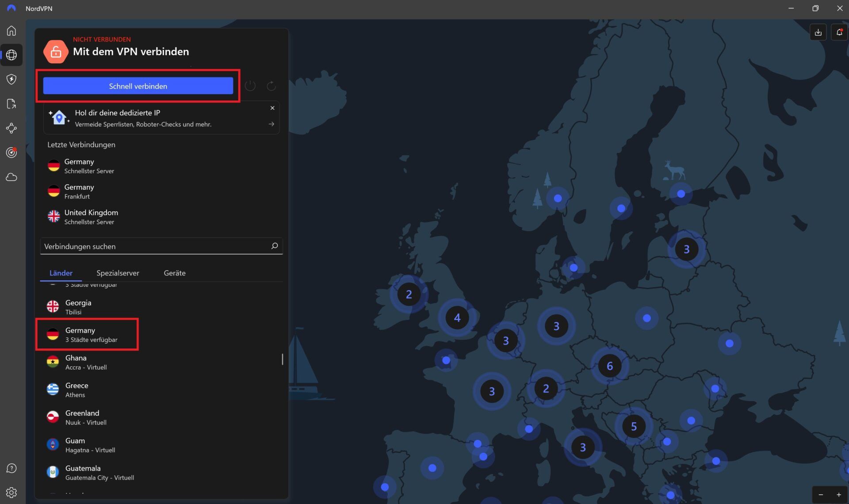849x504 pixels.
Task: Select Ghana Accra - Virtuell entry
Action: pyautogui.click(x=161, y=362)
